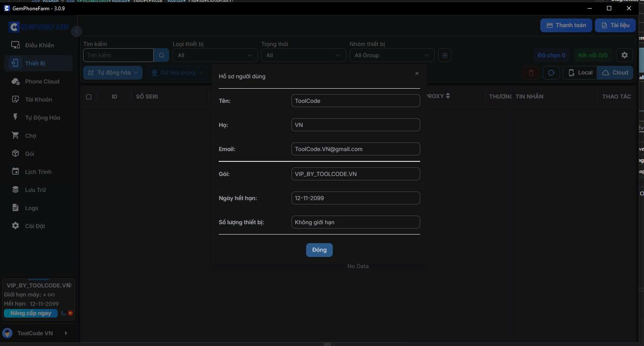Open Tài liệu documentation button

pos(615,25)
